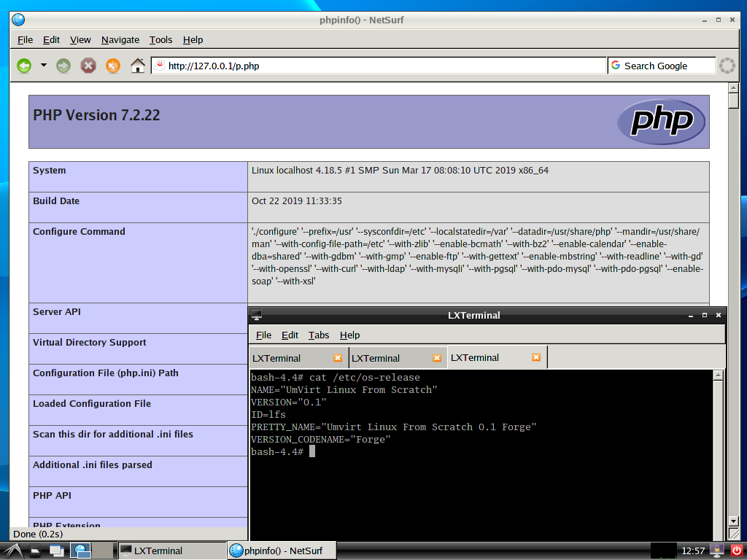The height and width of the screenshot is (560, 747).
Task: Click the LXTerminal taskbar button
Action: pos(170,551)
